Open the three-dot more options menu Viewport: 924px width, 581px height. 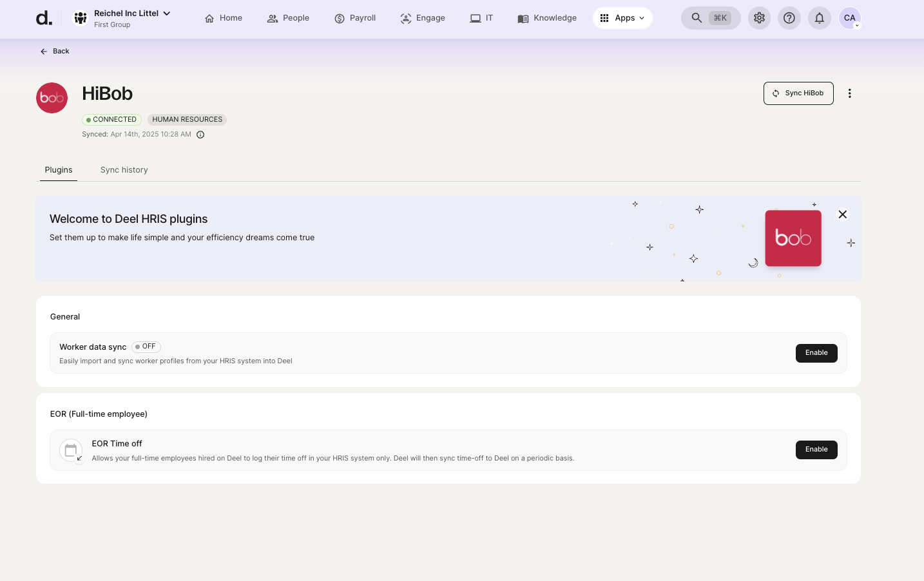(x=850, y=93)
